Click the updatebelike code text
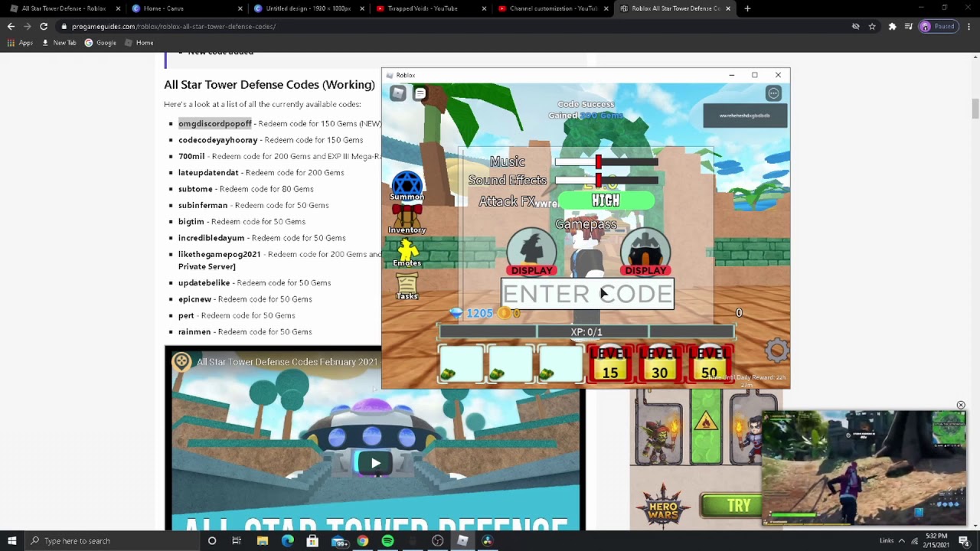Viewport: 980px width, 551px height. tap(204, 283)
